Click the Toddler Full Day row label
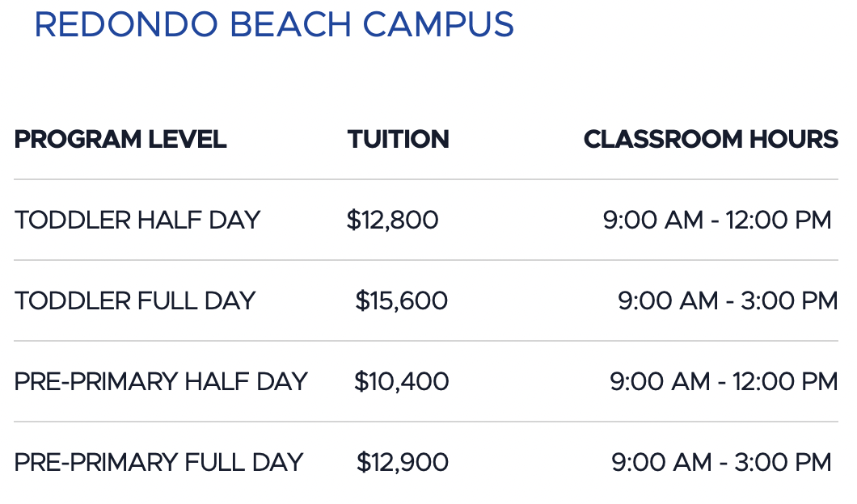Image resolution: width=857 pixels, height=504 pixels. point(135,301)
